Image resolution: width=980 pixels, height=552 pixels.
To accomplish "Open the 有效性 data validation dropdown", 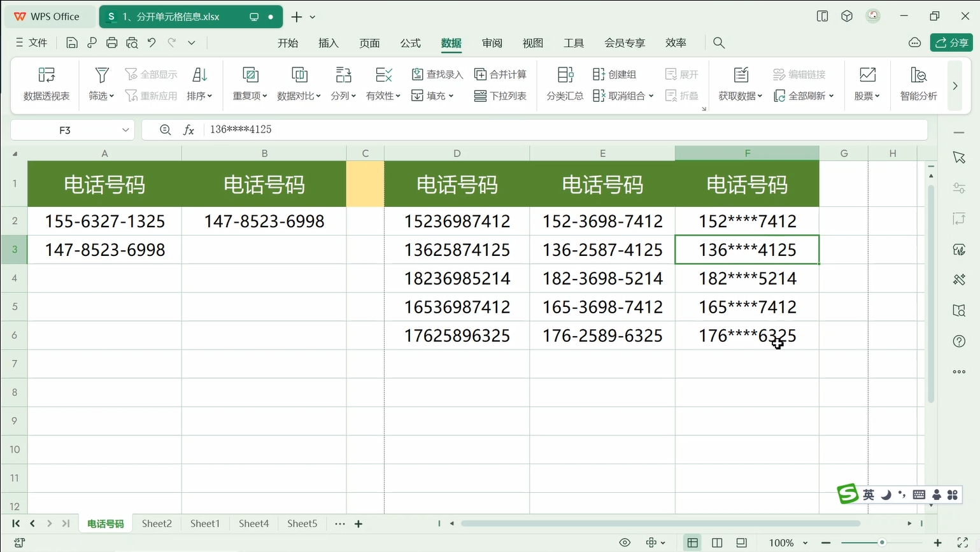I will click(x=383, y=84).
